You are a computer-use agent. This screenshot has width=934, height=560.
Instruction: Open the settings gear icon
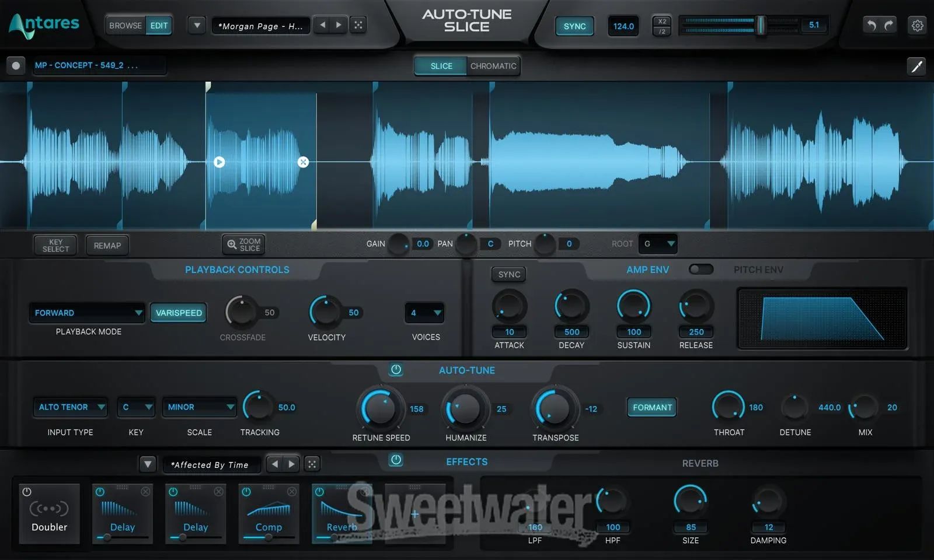(917, 26)
